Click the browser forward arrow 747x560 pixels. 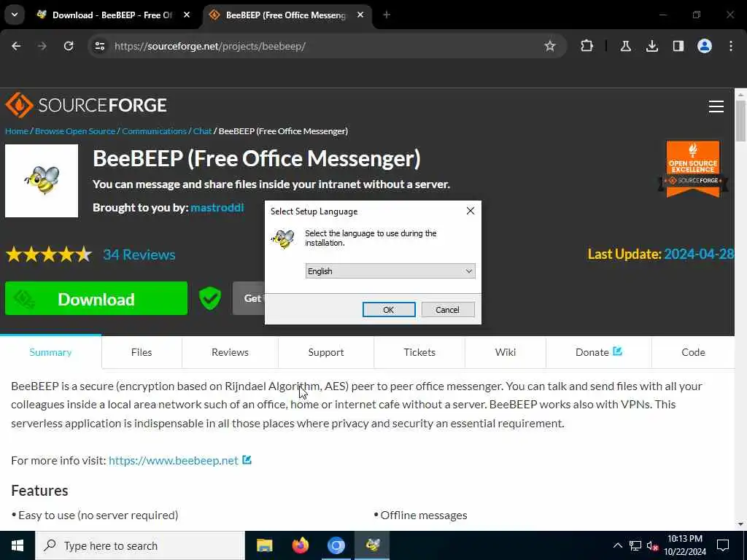42,46
